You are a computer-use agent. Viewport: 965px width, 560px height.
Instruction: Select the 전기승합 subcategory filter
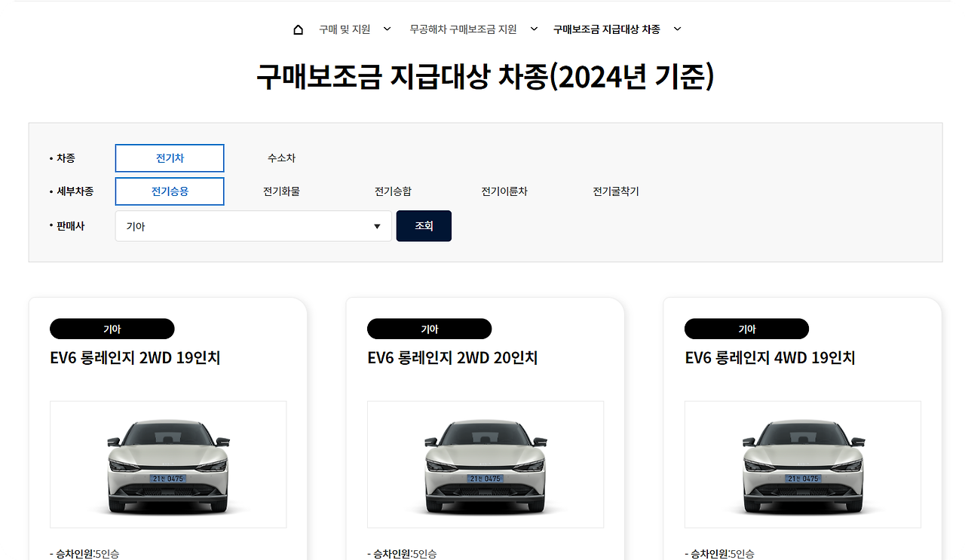click(x=393, y=191)
